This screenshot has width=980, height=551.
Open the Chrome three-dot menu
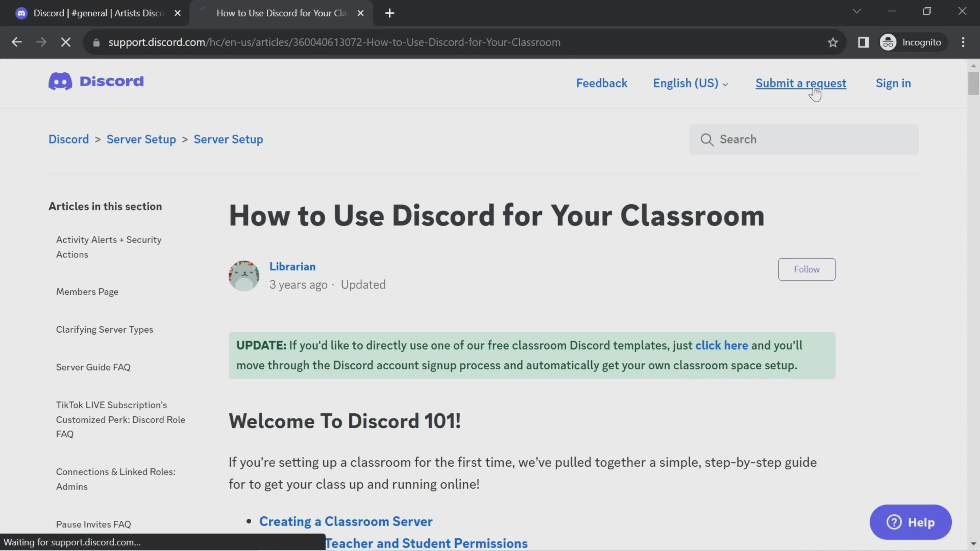(x=963, y=42)
